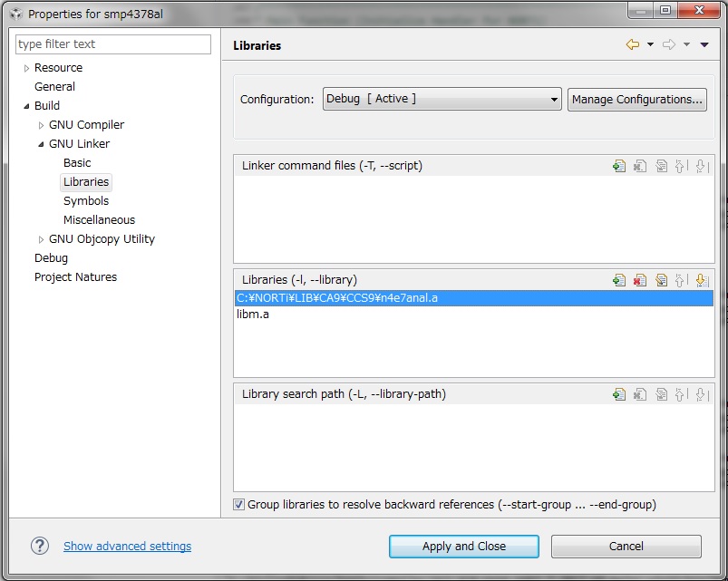Select the libm.a library entry
This screenshot has width=728, height=581.
pyautogui.click(x=256, y=313)
